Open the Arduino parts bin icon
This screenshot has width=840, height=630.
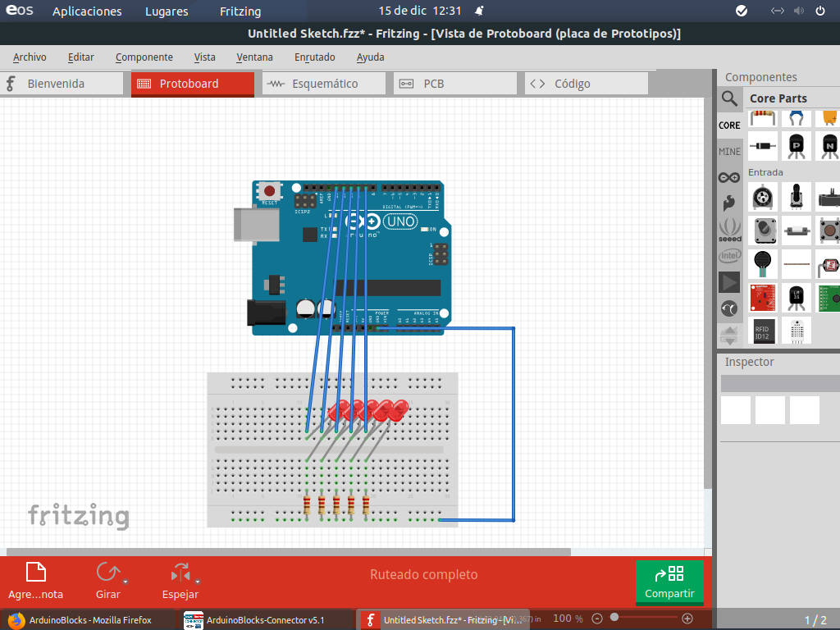pos(729,176)
